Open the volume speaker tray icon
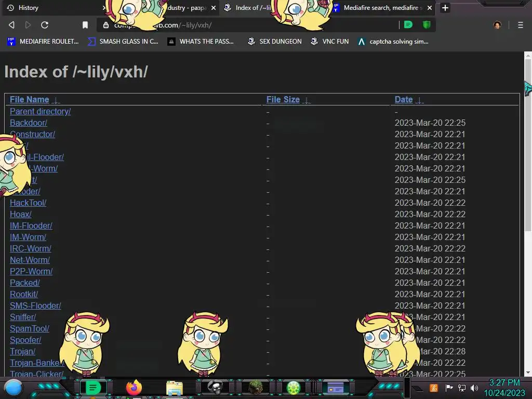The width and height of the screenshot is (532, 399). 474,388
